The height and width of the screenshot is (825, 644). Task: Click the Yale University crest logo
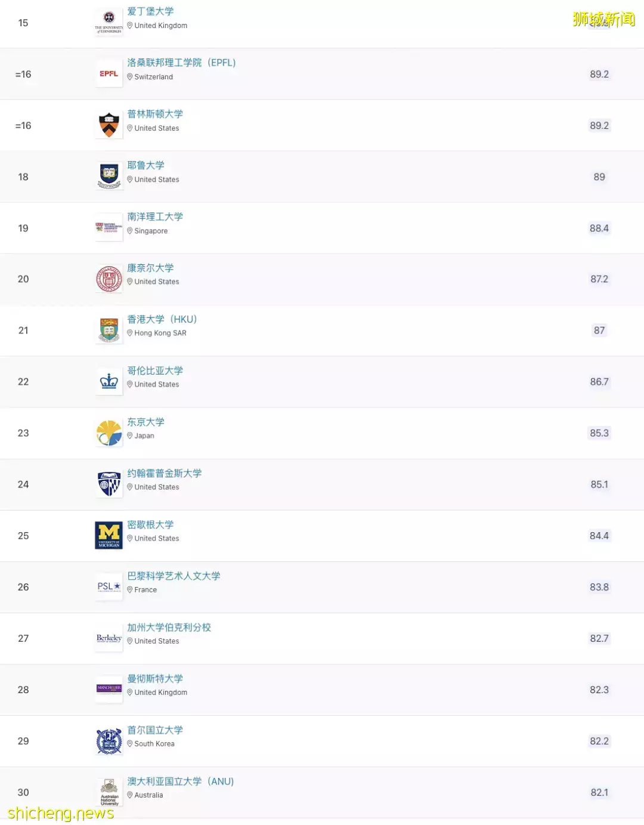pyautogui.click(x=109, y=177)
